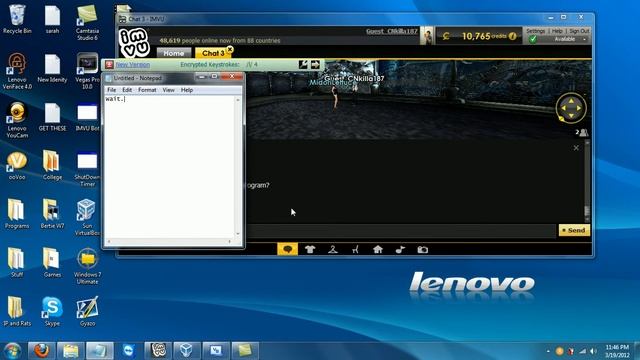640x360 pixels.
Task: Click the camera snapshot icon in IMVU toolbar
Action: [422, 249]
